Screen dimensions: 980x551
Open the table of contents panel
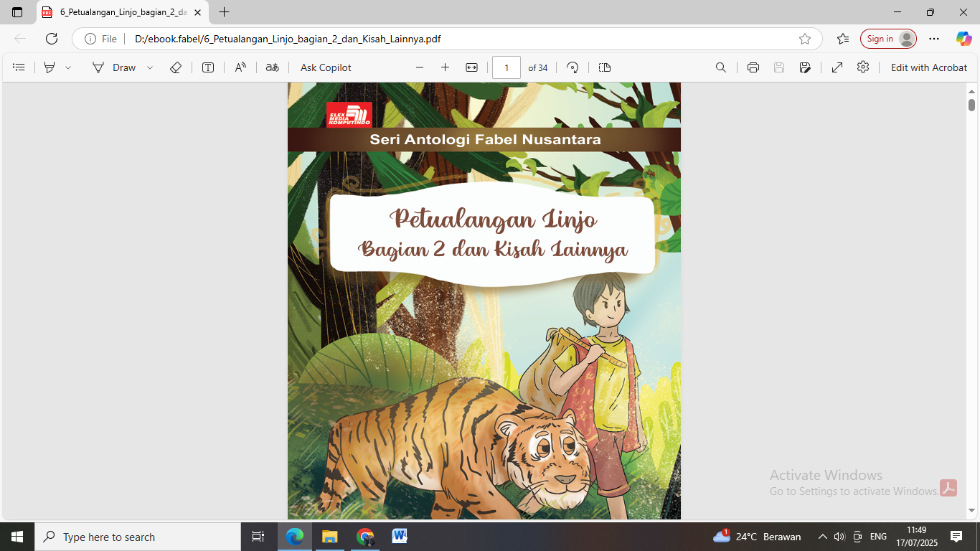point(19,67)
